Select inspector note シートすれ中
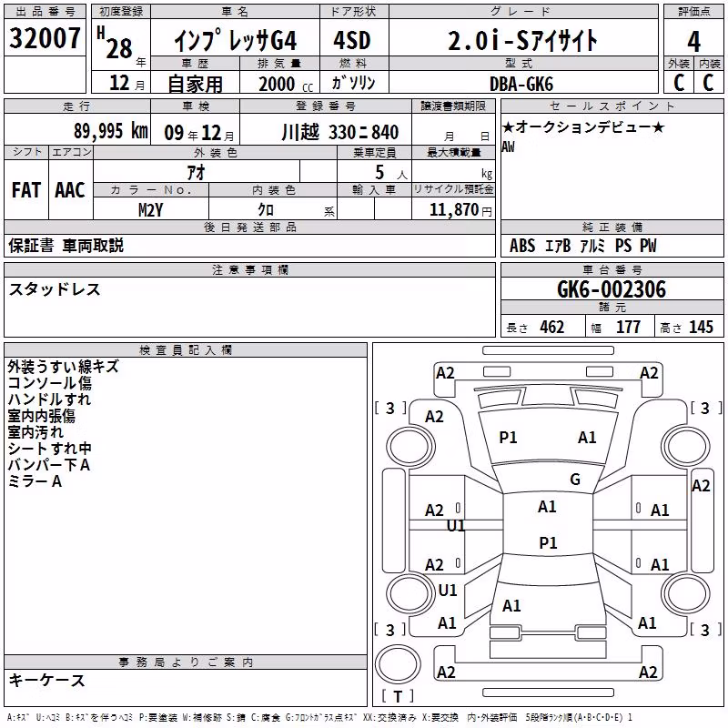The height and width of the screenshot is (728, 728). (50, 448)
